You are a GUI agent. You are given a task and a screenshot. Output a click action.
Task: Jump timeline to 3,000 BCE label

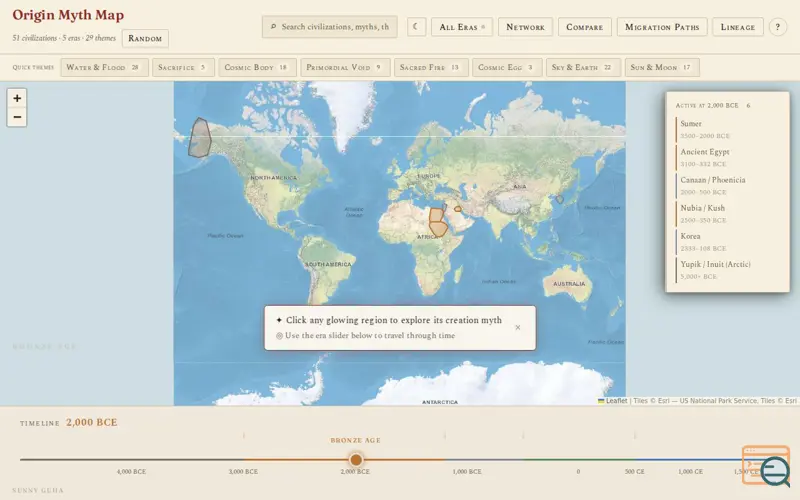[x=243, y=471]
